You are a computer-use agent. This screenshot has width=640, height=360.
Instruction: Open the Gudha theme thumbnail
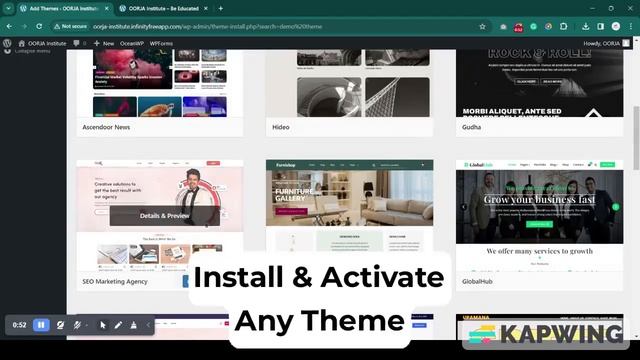[540, 83]
